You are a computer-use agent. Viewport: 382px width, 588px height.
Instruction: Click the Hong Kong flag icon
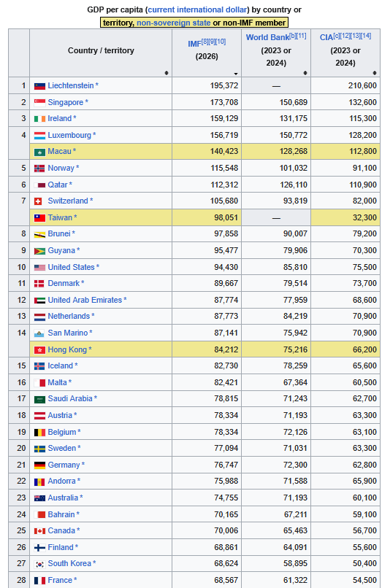[x=39, y=350]
